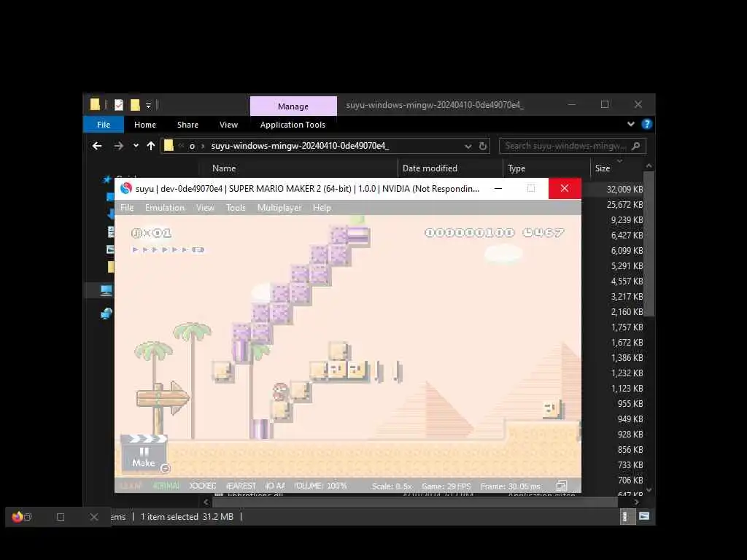Open the Emulation menu in suyu

click(165, 208)
